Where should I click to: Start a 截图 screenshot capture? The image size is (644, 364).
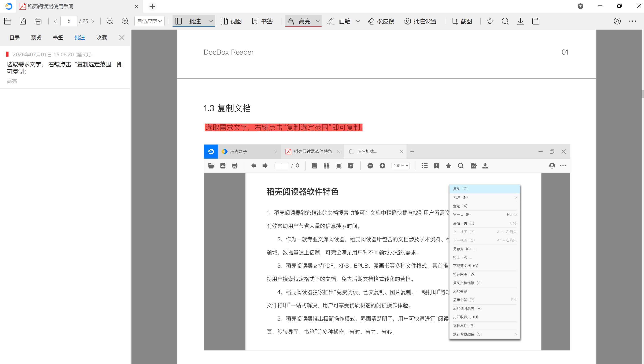(x=462, y=21)
